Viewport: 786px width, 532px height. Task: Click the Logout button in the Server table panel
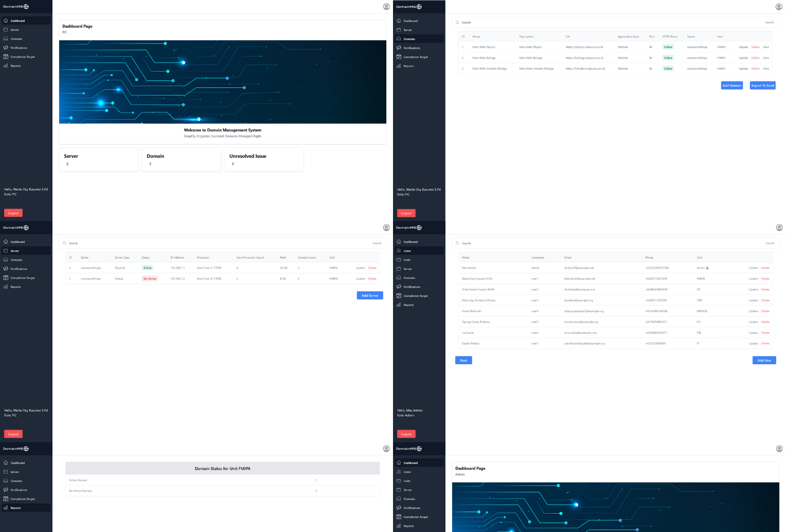pyautogui.click(x=14, y=434)
